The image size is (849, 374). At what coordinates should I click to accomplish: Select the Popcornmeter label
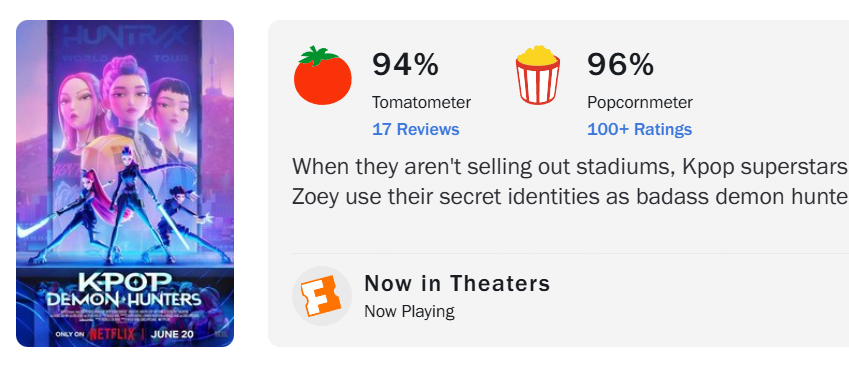[640, 102]
